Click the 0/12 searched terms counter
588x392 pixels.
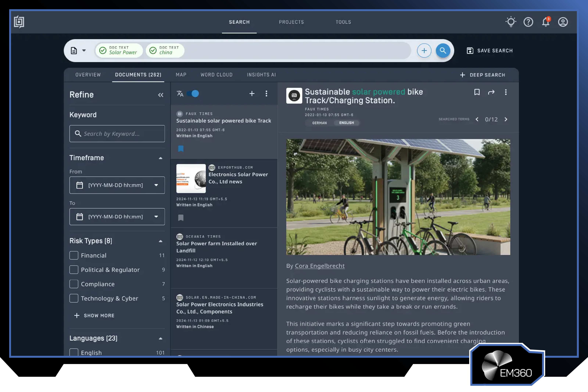pyautogui.click(x=491, y=119)
